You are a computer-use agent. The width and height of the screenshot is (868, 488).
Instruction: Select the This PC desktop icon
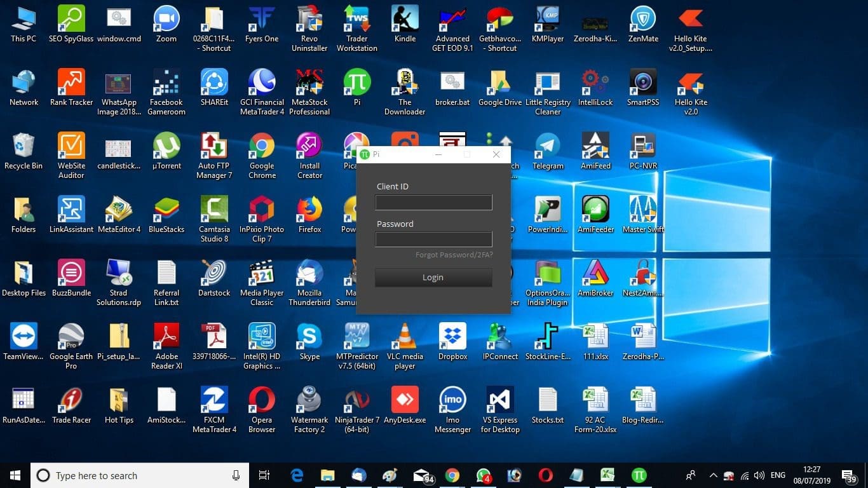coord(24,24)
